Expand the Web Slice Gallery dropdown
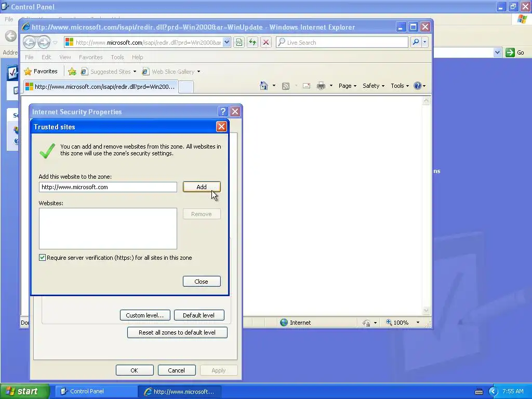Image resolution: width=532 pixels, height=399 pixels. pos(199,72)
